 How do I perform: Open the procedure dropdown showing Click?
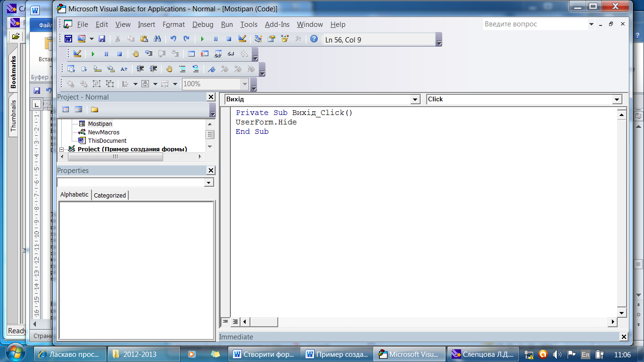point(617,99)
